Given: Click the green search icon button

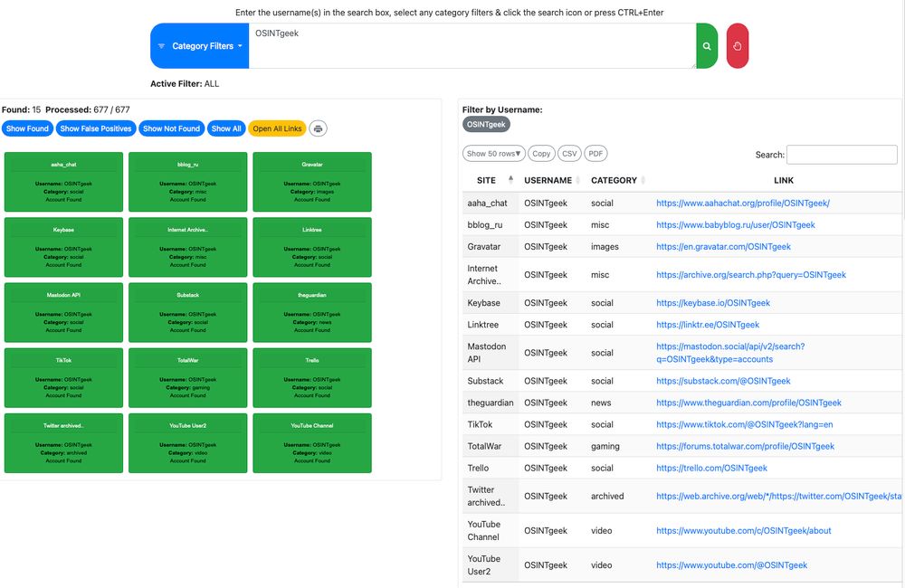Looking at the screenshot, I should click(707, 46).
